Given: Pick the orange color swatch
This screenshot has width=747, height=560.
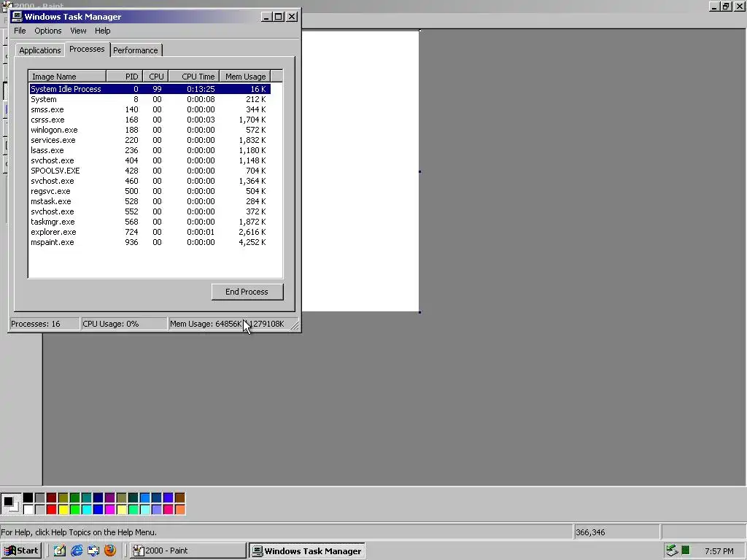Looking at the screenshot, I should 179,510.
